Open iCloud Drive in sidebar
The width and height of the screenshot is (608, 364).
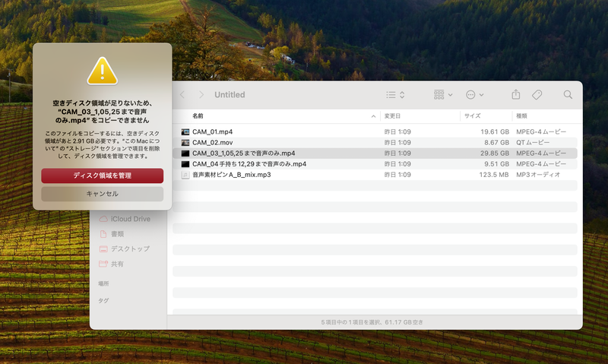[x=125, y=219]
